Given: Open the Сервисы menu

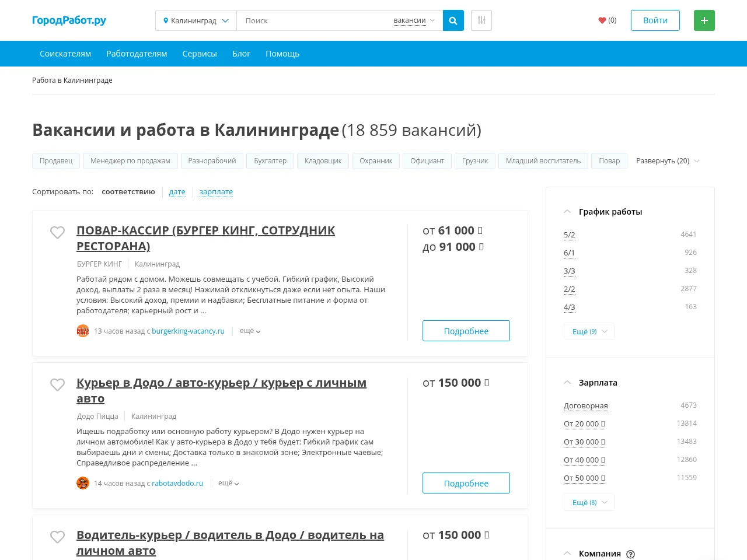Looking at the screenshot, I should (x=200, y=54).
